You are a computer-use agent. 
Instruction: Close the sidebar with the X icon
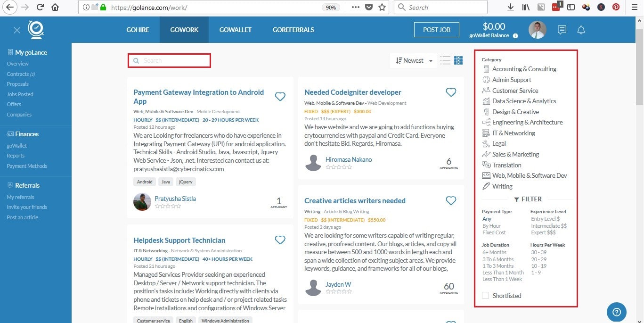point(17,30)
